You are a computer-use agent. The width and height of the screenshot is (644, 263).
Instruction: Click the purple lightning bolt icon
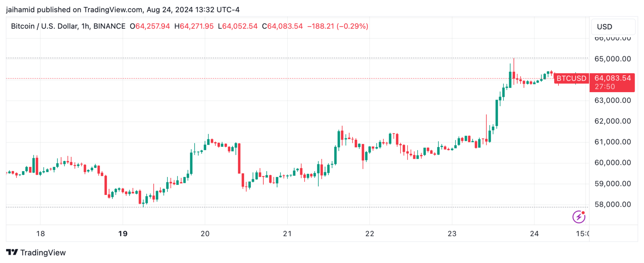tap(579, 217)
